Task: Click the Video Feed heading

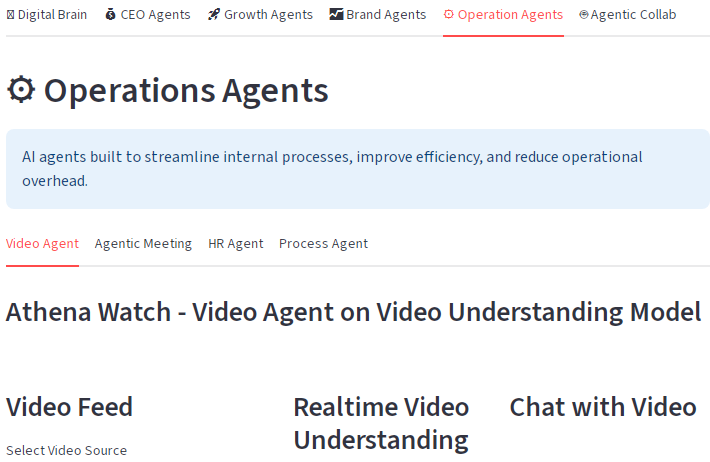Action: (69, 407)
